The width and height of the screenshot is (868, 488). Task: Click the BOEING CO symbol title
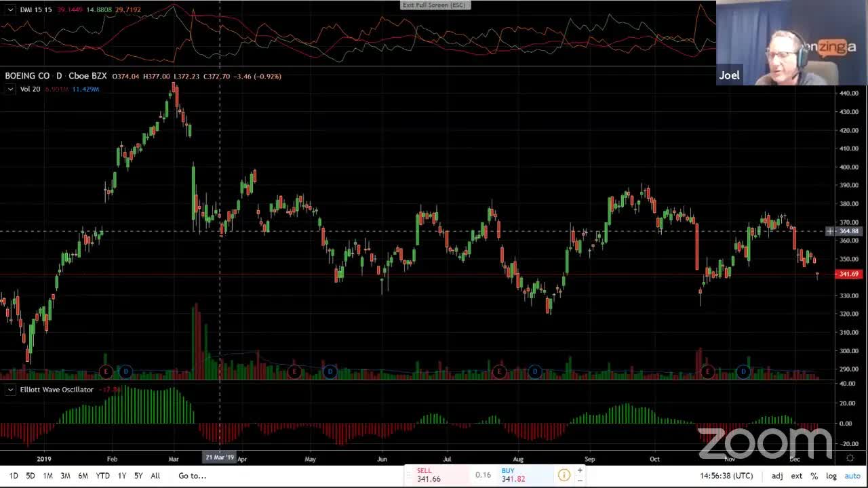pyautogui.click(x=28, y=76)
